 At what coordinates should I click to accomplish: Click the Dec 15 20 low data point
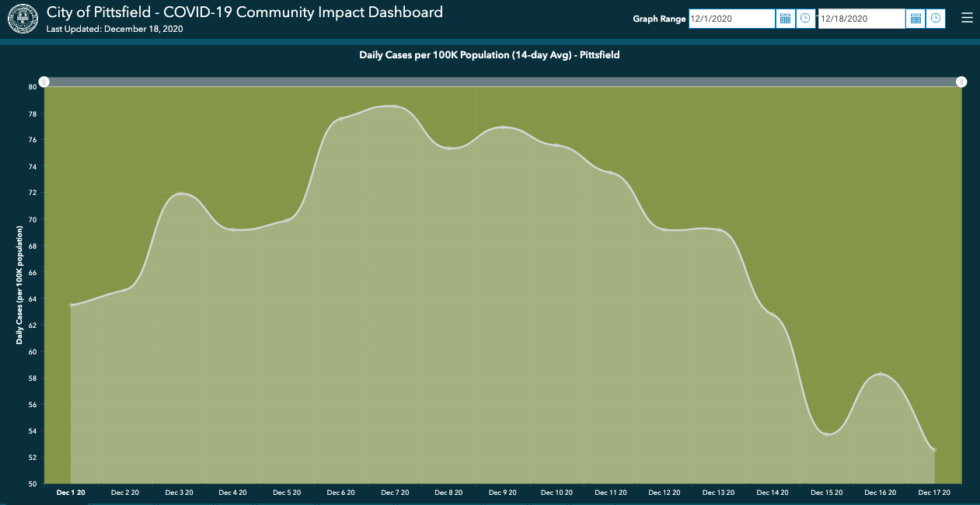pos(827,434)
